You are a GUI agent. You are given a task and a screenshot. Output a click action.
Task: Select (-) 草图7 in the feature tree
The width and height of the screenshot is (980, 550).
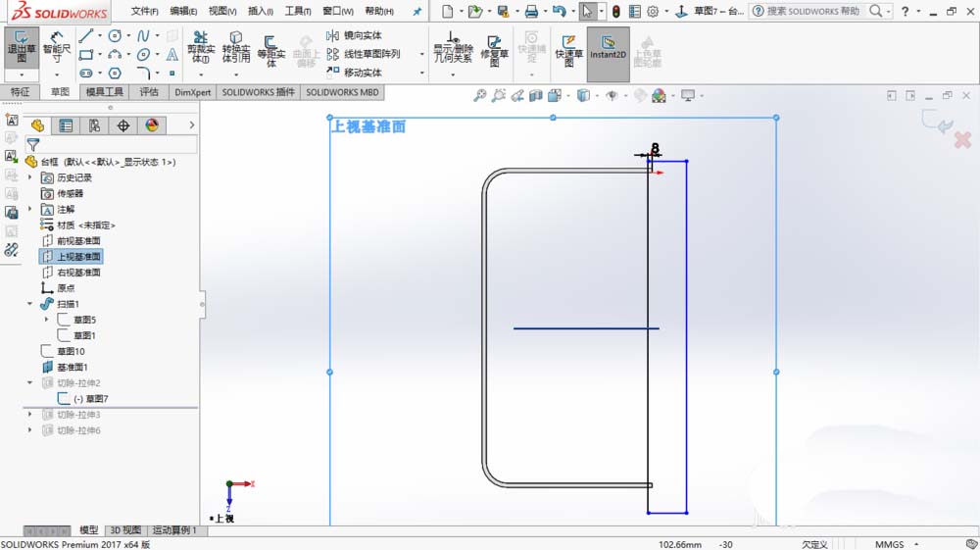[83, 399]
